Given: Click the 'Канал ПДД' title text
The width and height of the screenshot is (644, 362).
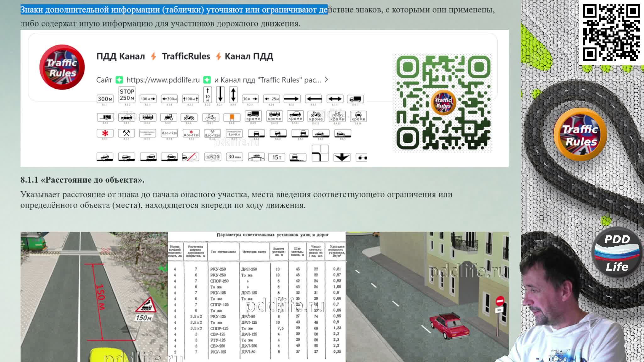Looking at the screenshot, I should 249,57.
